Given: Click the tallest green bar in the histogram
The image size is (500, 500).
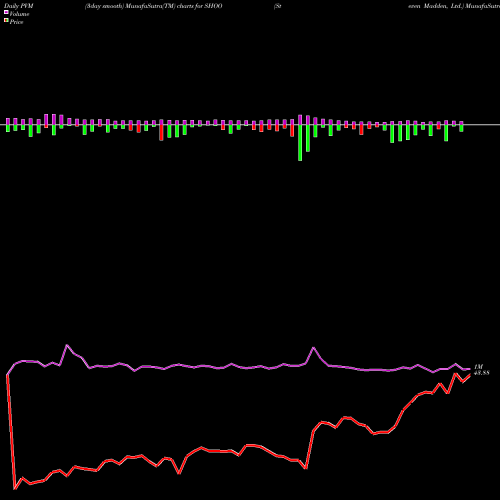Looking at the screenshot, I should 300,143.
